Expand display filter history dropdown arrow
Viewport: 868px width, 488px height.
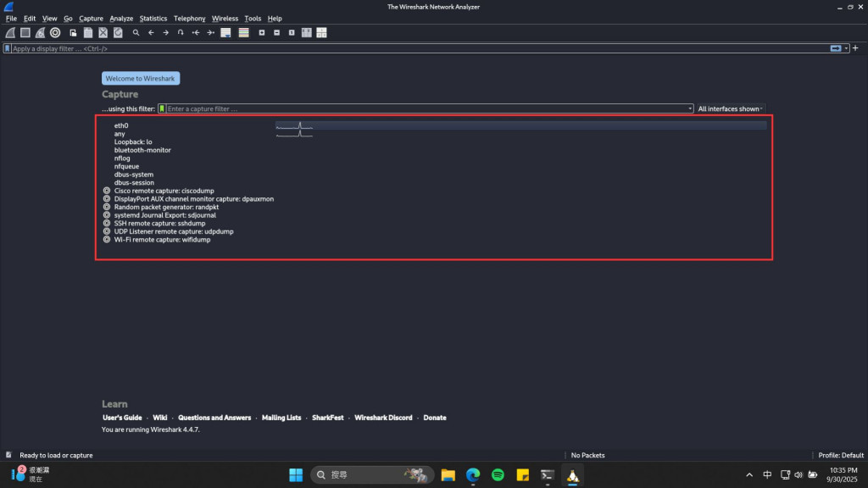pyautogui.click(x=847, y=48)
